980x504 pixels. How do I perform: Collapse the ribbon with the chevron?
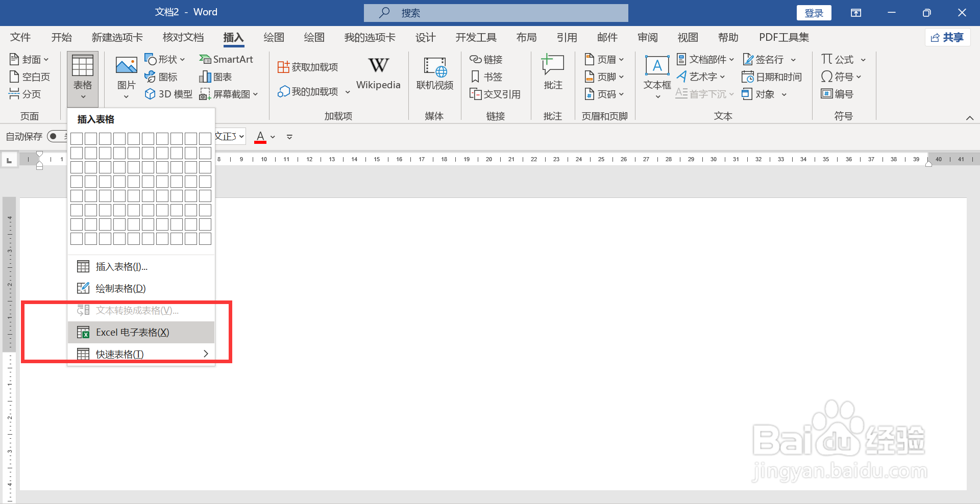[969, 118]
